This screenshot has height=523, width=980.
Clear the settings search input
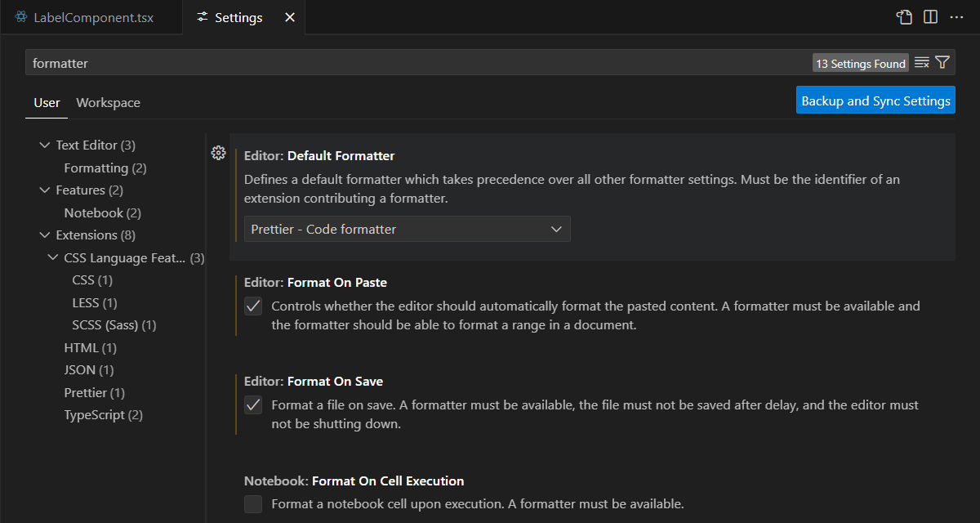click(922, 62)
